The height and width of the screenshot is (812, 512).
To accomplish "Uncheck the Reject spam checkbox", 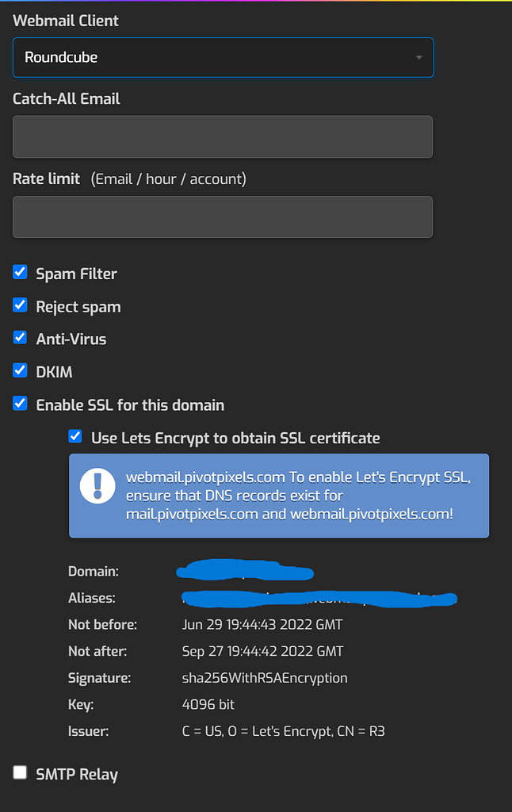I will pyautogui.click(x=20, y=304).
